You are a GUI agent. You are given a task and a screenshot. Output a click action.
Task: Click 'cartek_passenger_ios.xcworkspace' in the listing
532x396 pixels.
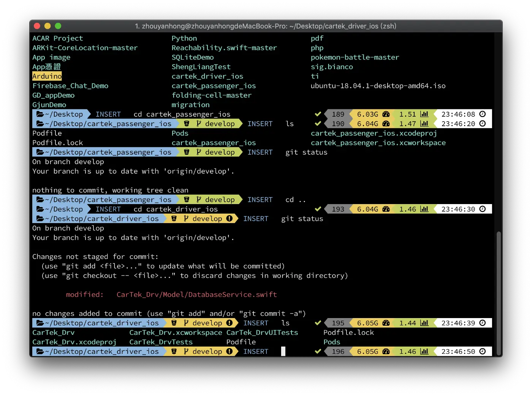pyautogui.click(x=378, y=143)
